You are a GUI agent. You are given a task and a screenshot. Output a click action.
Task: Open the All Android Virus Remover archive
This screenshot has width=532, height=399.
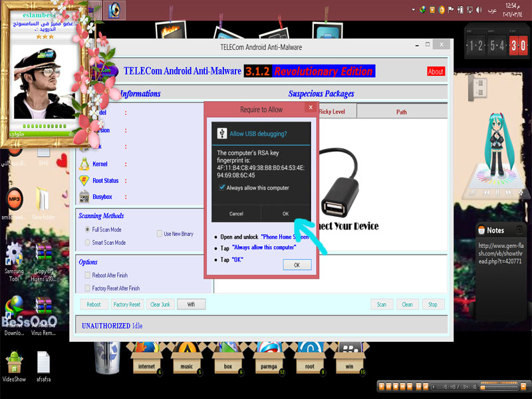click(43, 315)
